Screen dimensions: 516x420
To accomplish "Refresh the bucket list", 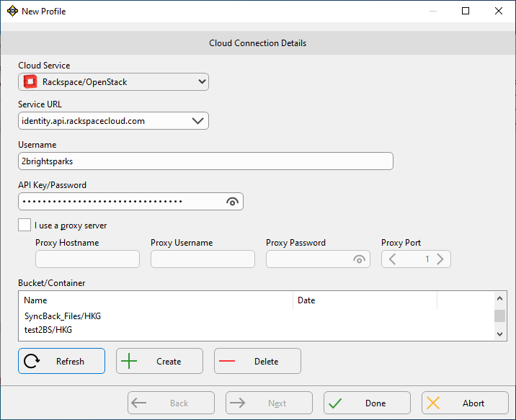I will point(61,361).
